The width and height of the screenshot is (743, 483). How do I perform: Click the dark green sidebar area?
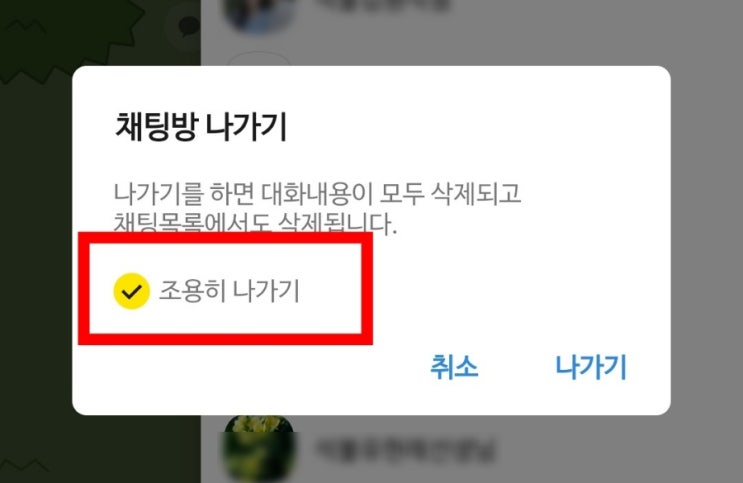[x=36, y=237]
